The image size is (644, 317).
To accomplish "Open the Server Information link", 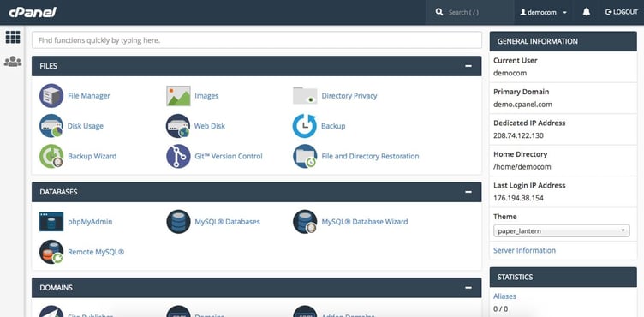I will [x=524, y=250].
